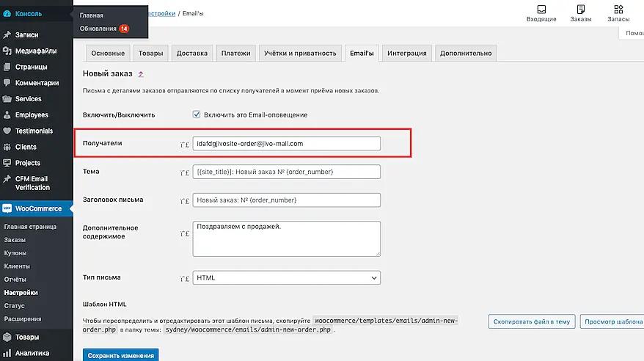Toggle the Включить это Email-оповещение checkbox
This screenshot has height=361, width=644.
click(197, 114)
